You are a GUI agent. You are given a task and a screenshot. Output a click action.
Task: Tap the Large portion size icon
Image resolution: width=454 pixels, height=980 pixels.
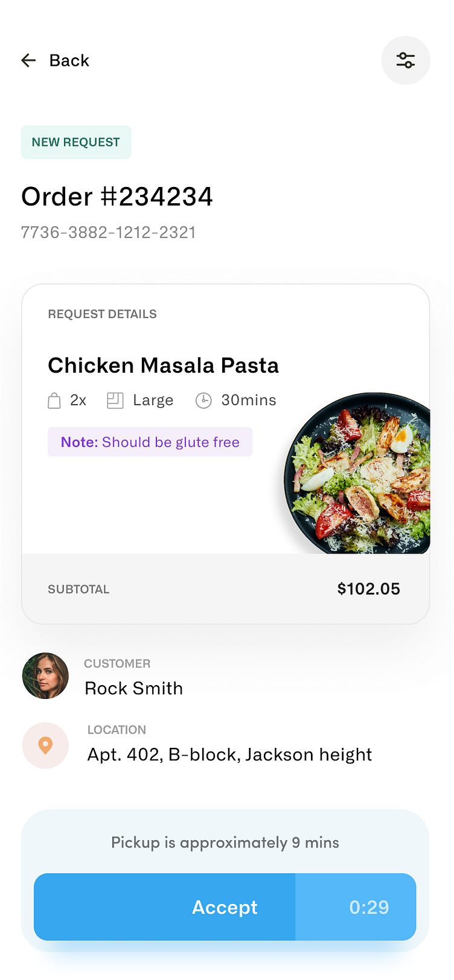pyautogui.click(x=115, y=400)
